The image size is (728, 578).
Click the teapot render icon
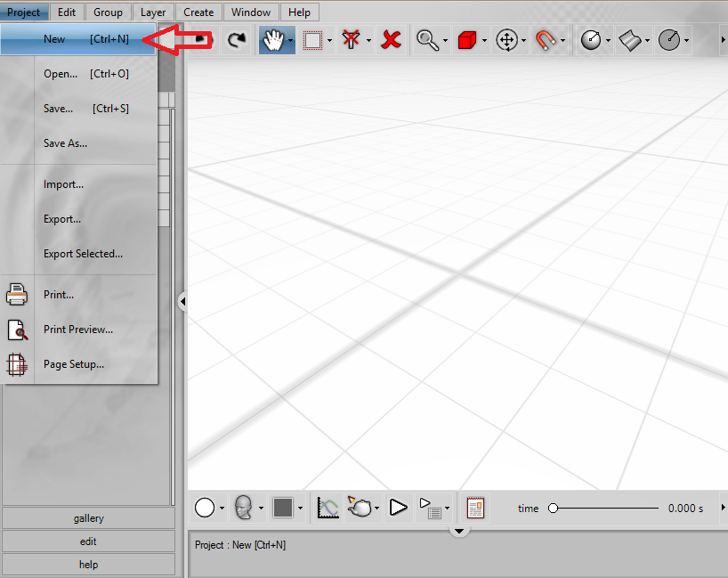pos(360,508)
